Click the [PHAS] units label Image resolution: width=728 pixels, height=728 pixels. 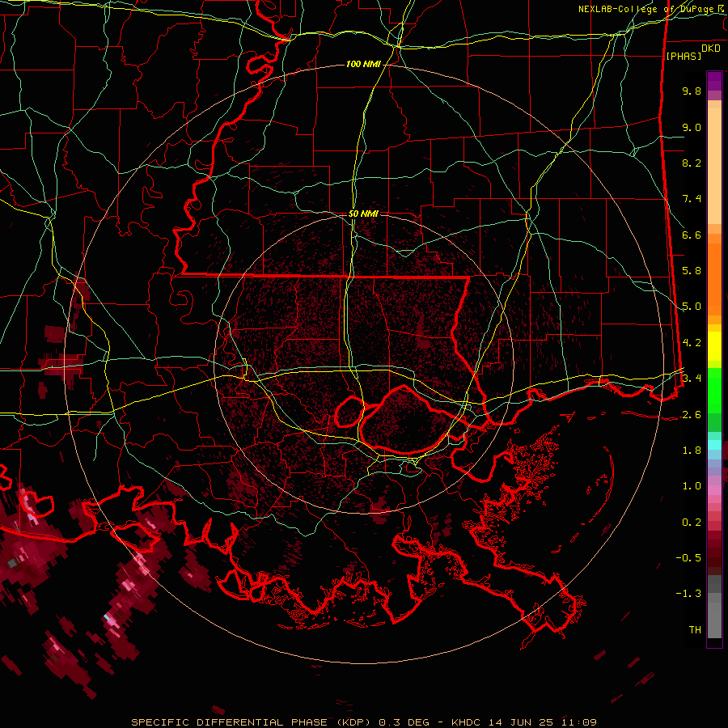pyautogui.click(x=684, y=56)
